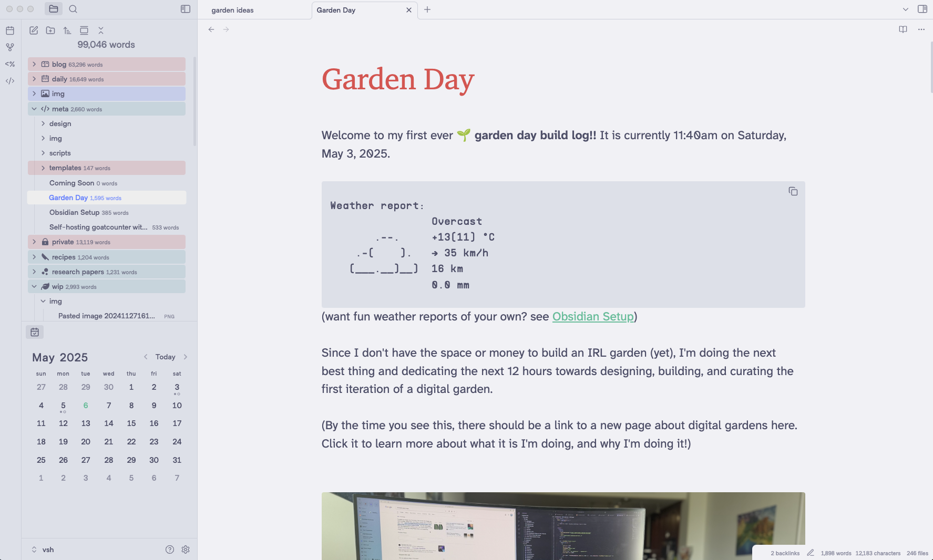The height and width of the screenshot is (560, 933).
Task: Open the tab list dropdown arrow
Action: pyautogui.click(x=905, y=9)
